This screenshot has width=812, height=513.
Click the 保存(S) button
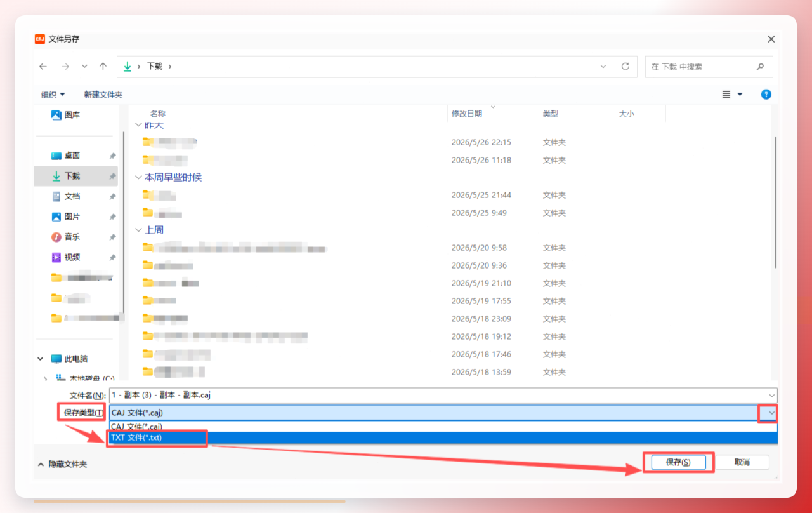point(678,462)
